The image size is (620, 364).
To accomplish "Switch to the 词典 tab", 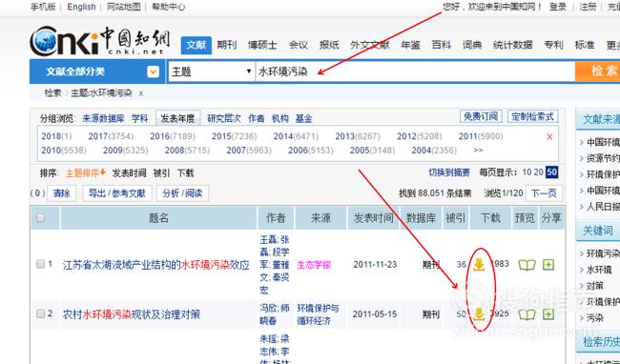I will pyautogui.click(x=472, y=45).
